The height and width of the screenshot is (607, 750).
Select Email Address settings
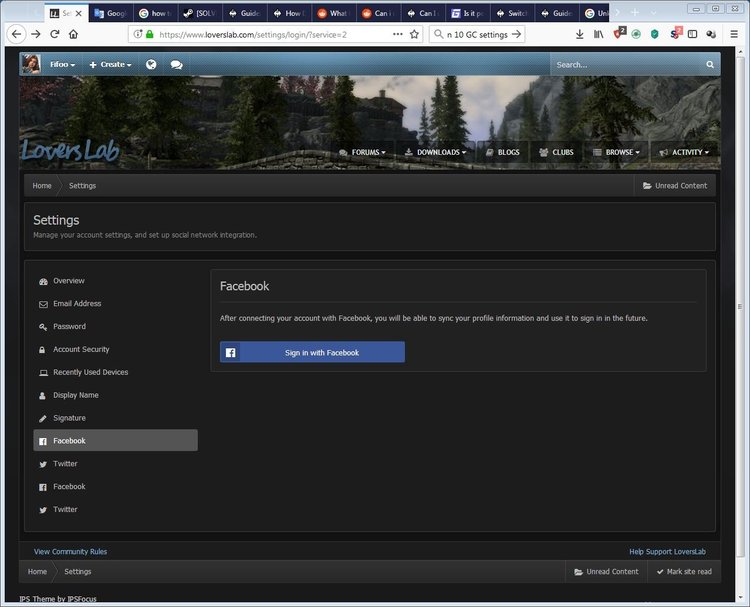click(x=115, y=304)
